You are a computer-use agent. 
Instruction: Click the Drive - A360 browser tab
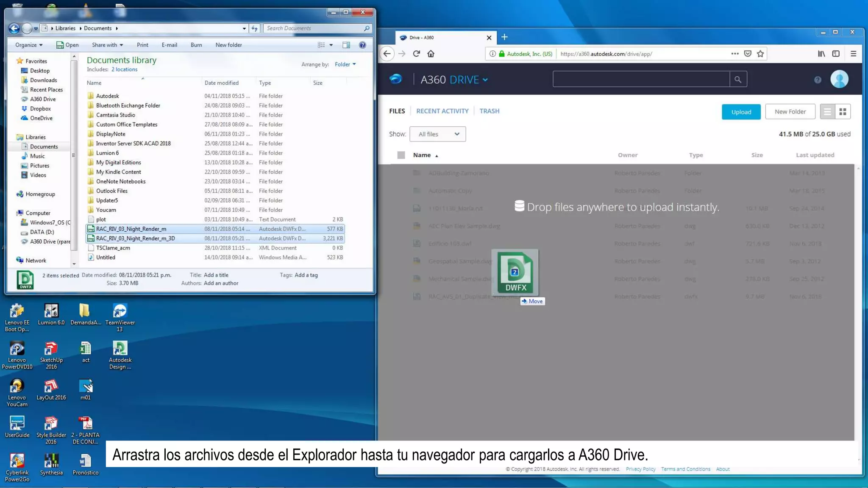(445, 38)
